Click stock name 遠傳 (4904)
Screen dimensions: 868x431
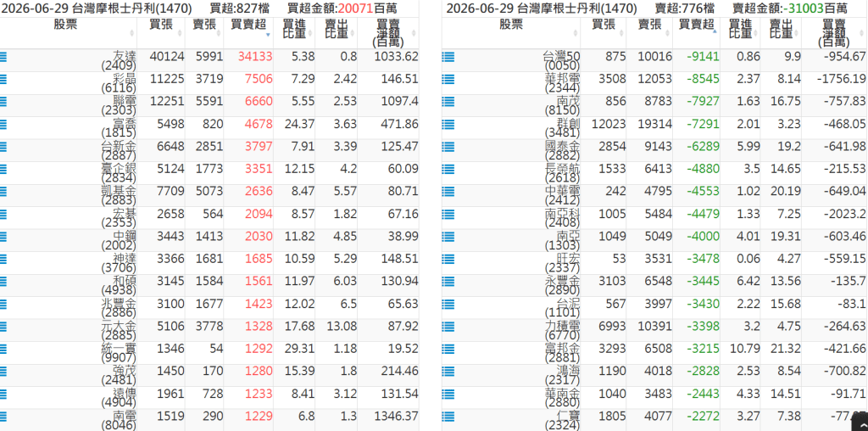coord(119,398)
